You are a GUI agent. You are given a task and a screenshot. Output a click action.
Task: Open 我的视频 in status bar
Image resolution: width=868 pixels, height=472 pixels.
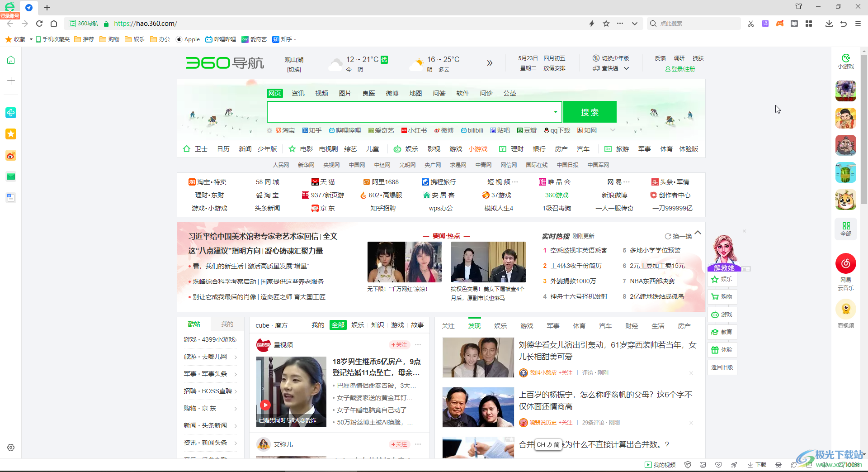[660, 465]
